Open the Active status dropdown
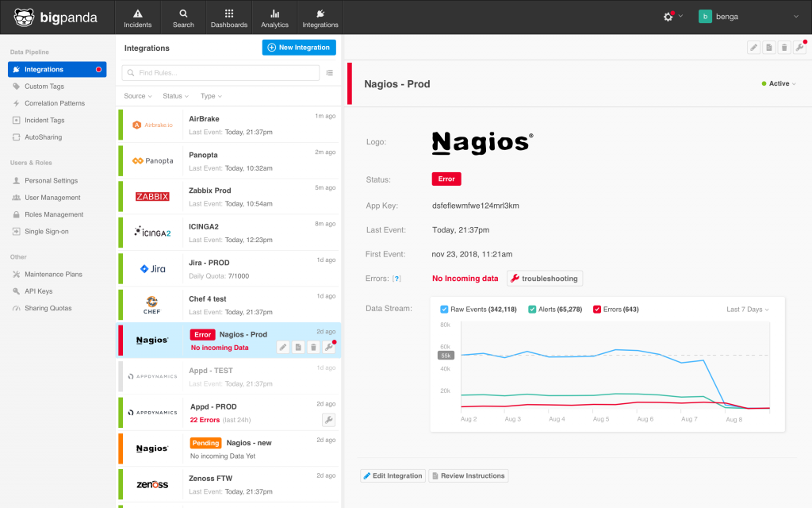812x508 pixels. click(779, 83)
